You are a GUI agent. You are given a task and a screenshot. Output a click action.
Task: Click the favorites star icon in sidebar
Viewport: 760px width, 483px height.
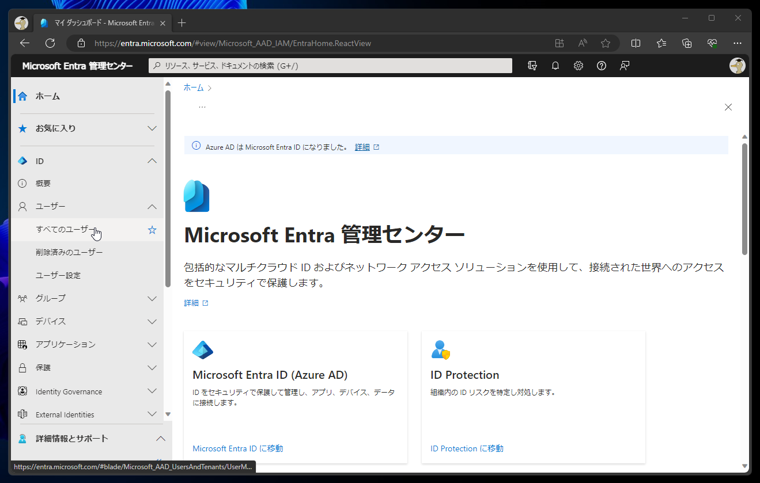click(x=22, y=128)
